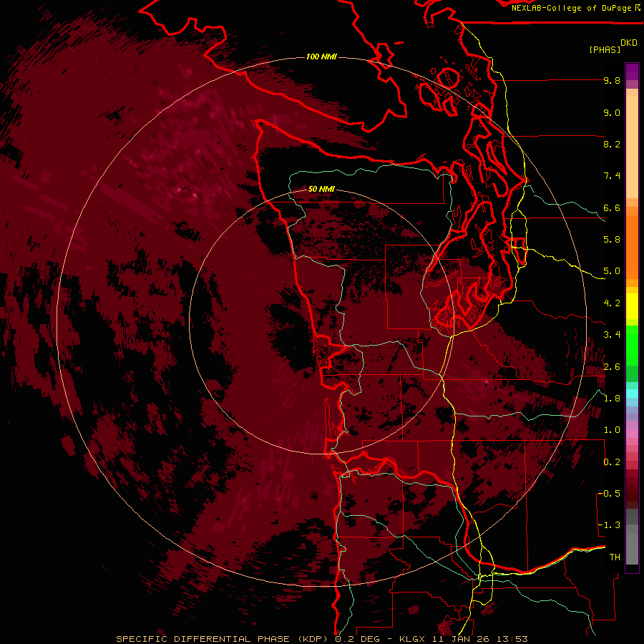Click the TH threshold label

pos(615,557)
